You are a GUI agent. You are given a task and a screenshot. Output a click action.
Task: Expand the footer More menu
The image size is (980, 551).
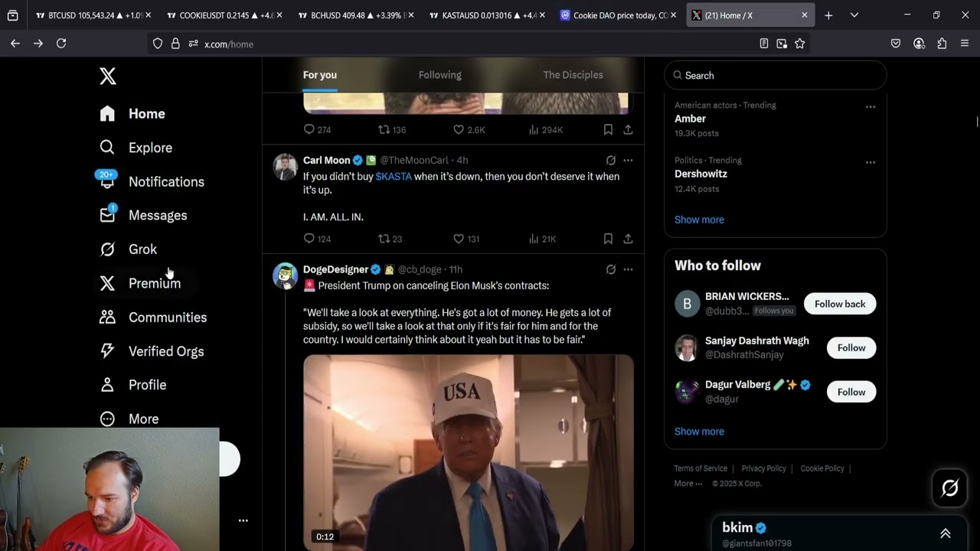(688, 484)
